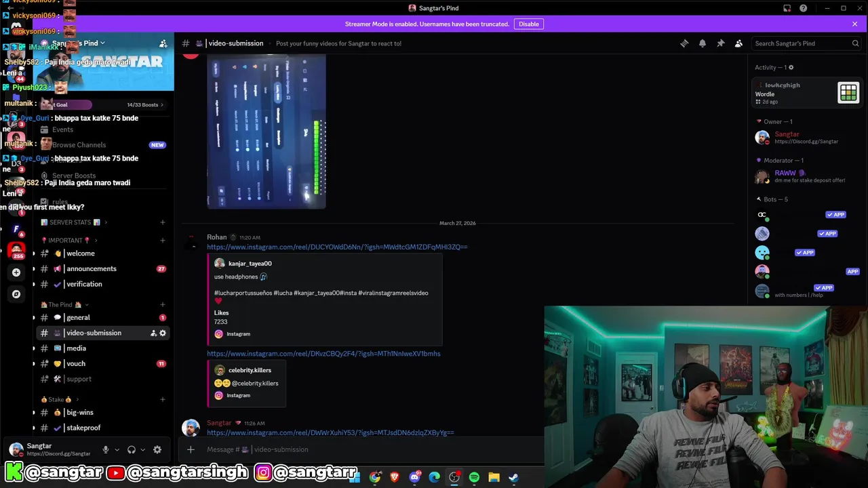Collapse IMPORTANT category
This screenshot has height=488, width=868.
pos(68,241)
